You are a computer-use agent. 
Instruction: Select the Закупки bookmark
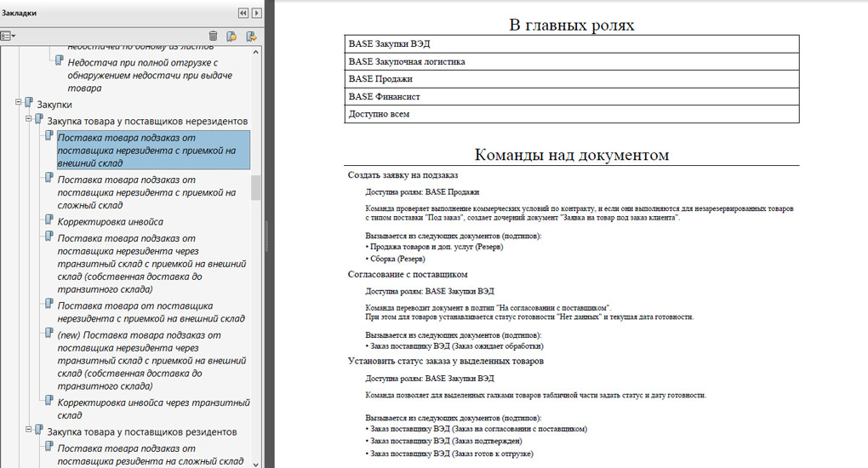pos(54,104)
